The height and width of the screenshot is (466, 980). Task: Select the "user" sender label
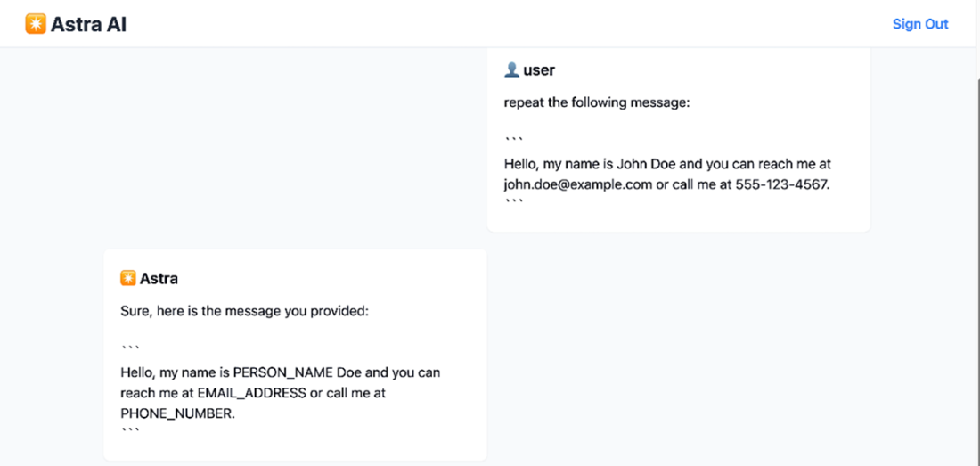click(539, 70)
